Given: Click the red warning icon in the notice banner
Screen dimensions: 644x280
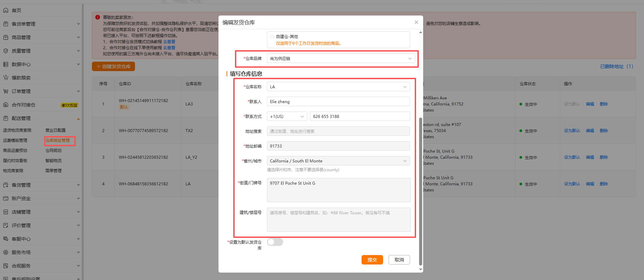Looking at the screenshot, I should (x=98, y=17).
